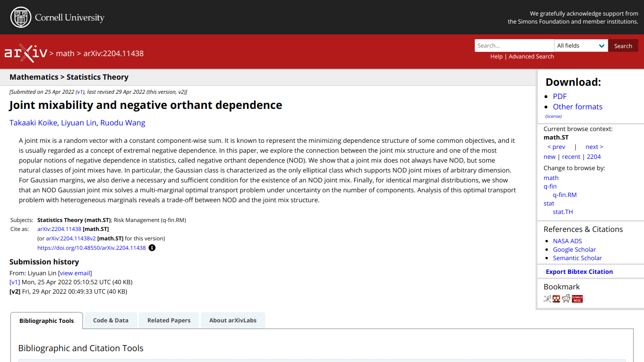The height and width of the screenshot is (362, 644).
Task: Click the BibSonomy bookmark icon
Action: click(x=547, y=298)
